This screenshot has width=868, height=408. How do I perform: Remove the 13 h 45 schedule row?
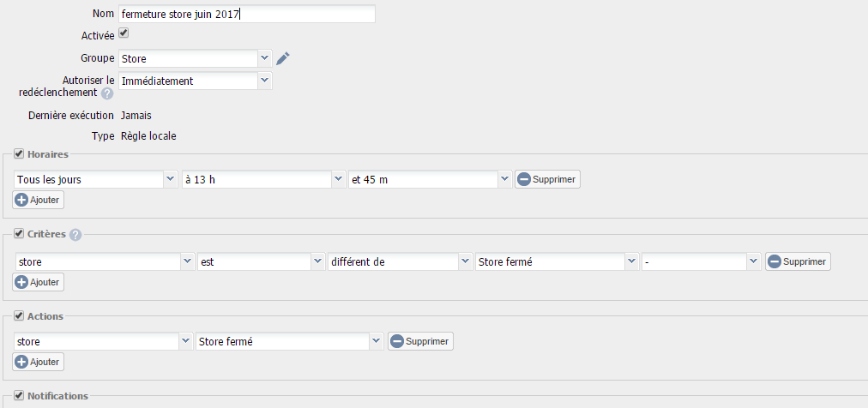(547, 180)
